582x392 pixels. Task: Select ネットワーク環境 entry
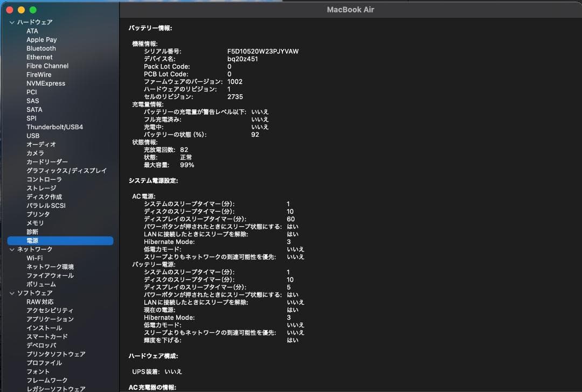pyautogui.click(x=50, y=267)
